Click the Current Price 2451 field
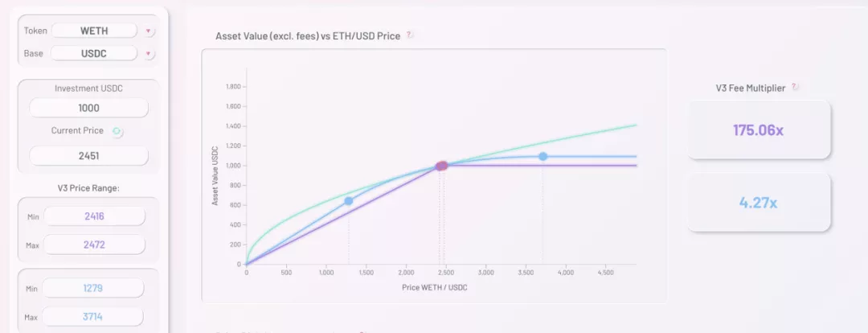This screenshot has width=868, height=333. 88,155
